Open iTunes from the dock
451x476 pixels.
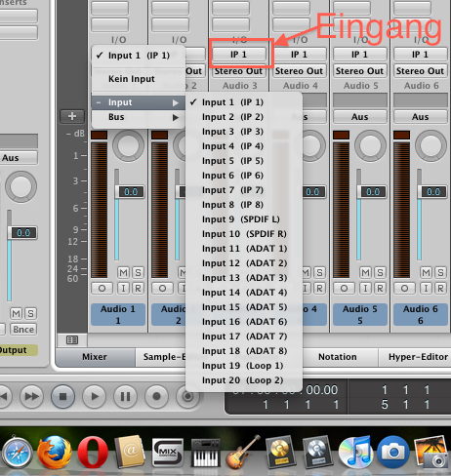355,453
